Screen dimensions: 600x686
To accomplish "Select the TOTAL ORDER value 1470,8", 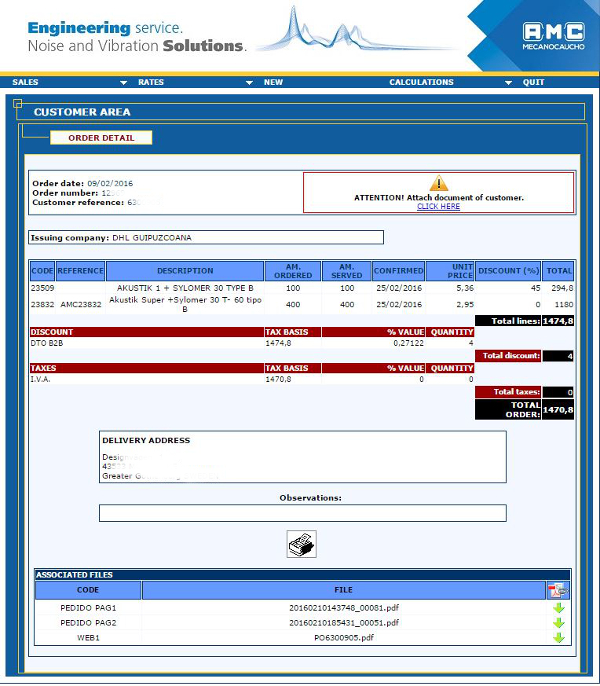I will click(558, 410).
